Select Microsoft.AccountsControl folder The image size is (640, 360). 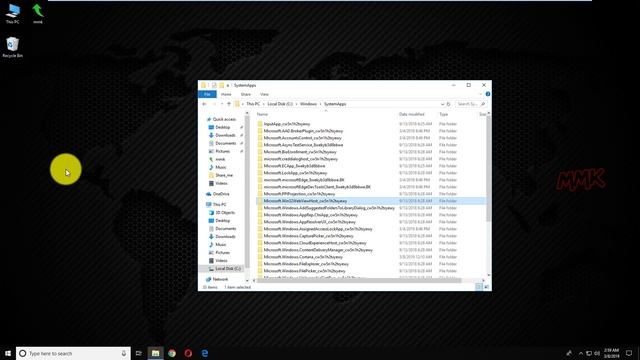(x=302, y=138)
